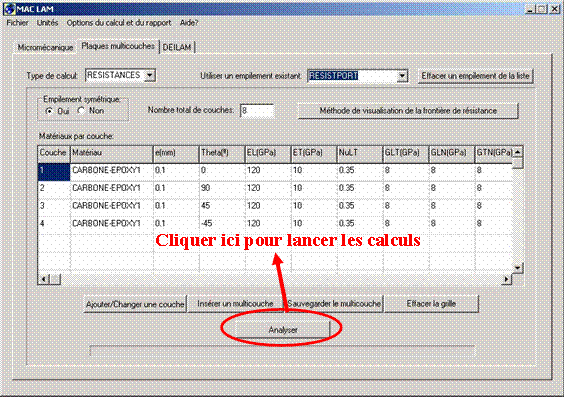The height and width of the screenshot is (397, 566).
Task: Switch to the Plaques multicouches tab
Action: (118, 46)
